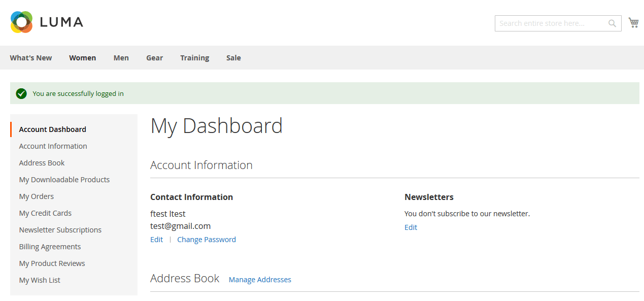View My Orders
The width and height of the screenshot is (644, 301).
point(36,196)
